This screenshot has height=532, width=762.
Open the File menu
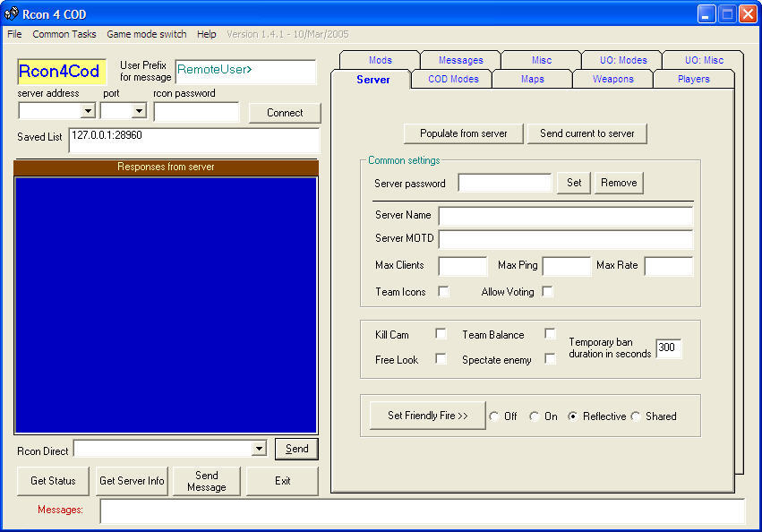[x=14, y=34]
